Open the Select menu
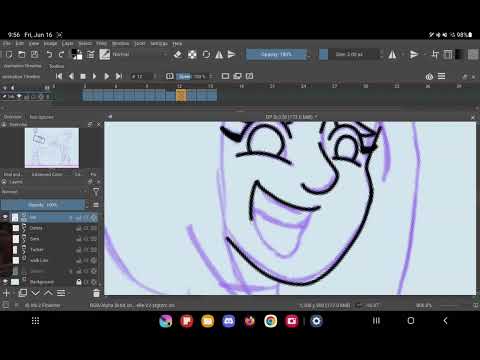This screenshot has height=360, width=480. (85, 44)
